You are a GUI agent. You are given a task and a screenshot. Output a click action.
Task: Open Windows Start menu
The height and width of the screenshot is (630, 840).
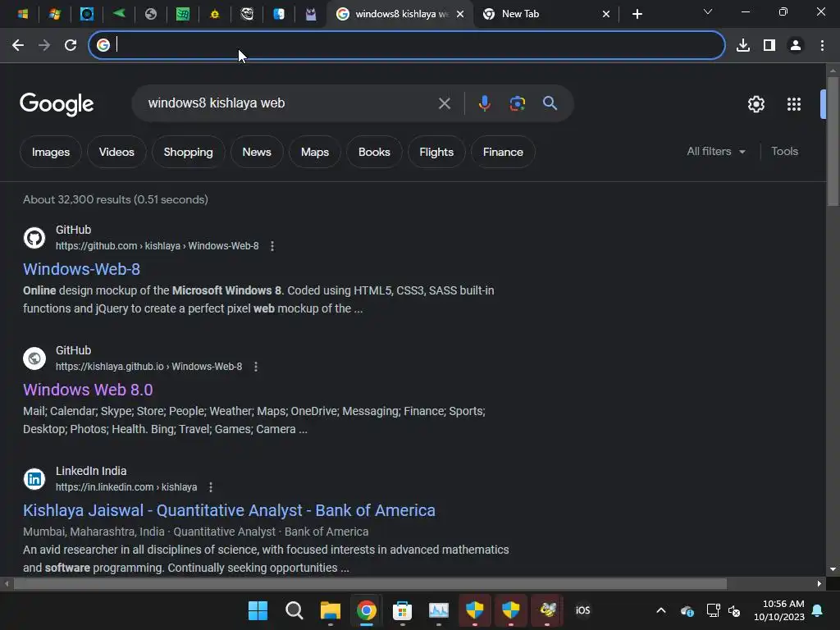tap(258, 610)
